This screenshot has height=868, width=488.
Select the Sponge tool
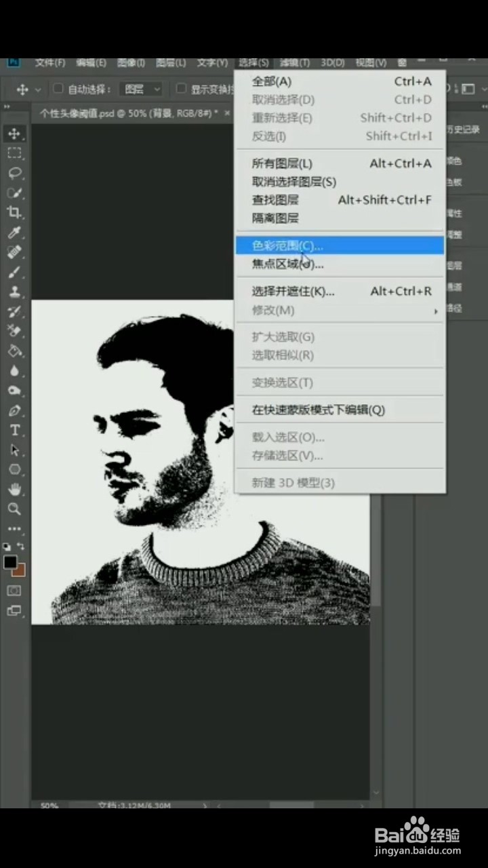click(x=14, y=391)
